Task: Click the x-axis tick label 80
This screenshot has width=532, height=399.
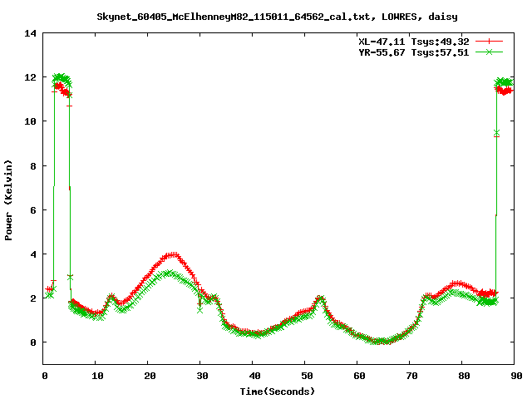Action: click(464, 376)
